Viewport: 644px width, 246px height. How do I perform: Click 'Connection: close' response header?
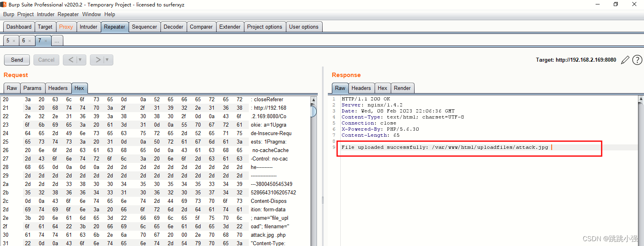coord(369,123)
